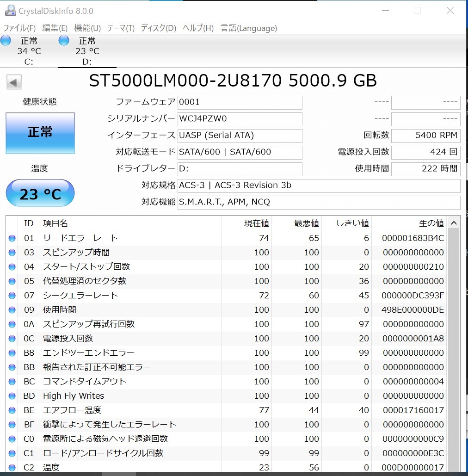The width and height of the screenshot is (468, 476).
Task: Select the C: drive status orb
Action: click(x=6, y=41)
